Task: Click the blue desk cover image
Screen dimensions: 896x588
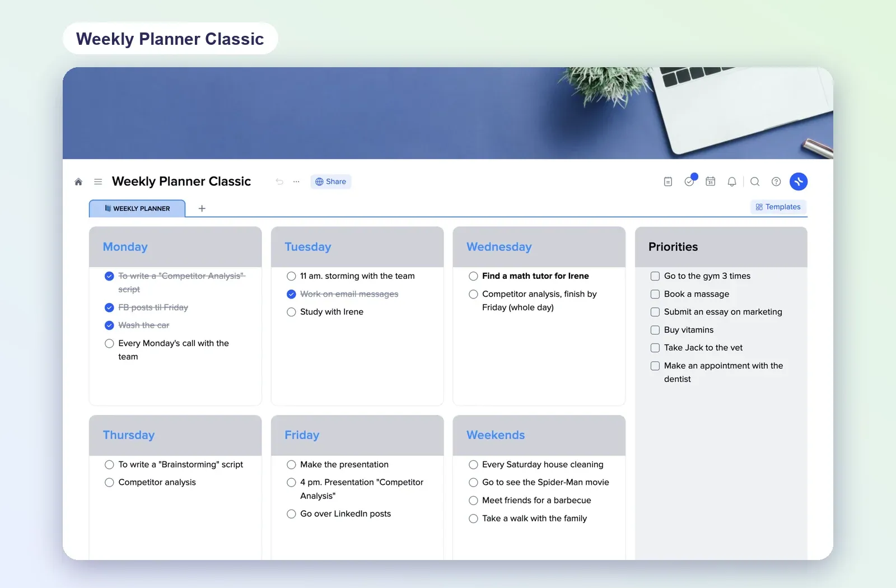Action: click(x=448, y=113)
